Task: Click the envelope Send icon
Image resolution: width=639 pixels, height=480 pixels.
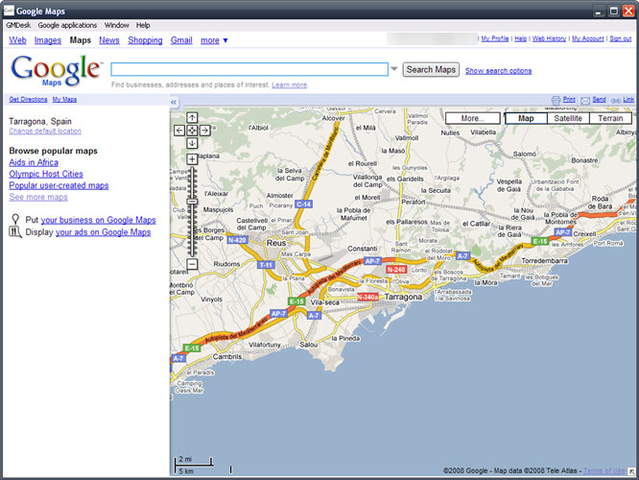Action: pos(585,101)
